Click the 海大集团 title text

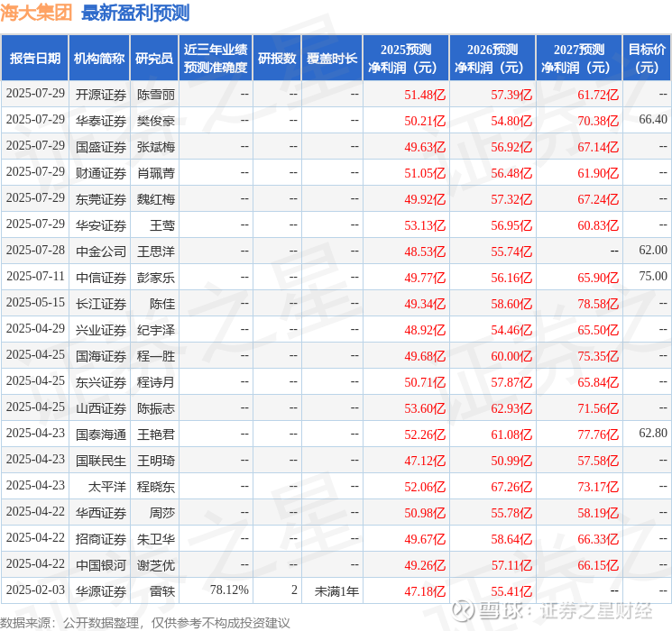click(36, 13)
